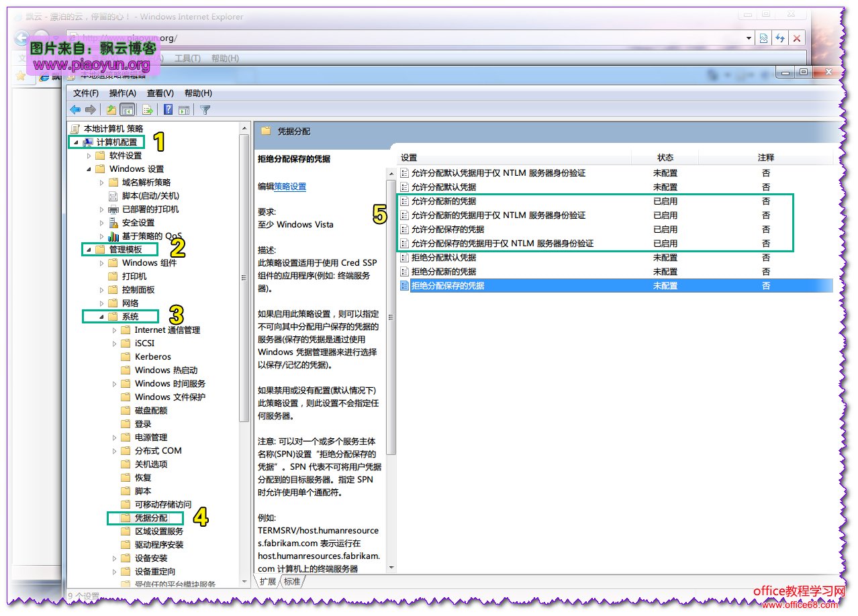Click policy icon of 拒绝分配新的凭据 row
The image size is (858, 616).
pyautogui.click(x=404, y=272)
